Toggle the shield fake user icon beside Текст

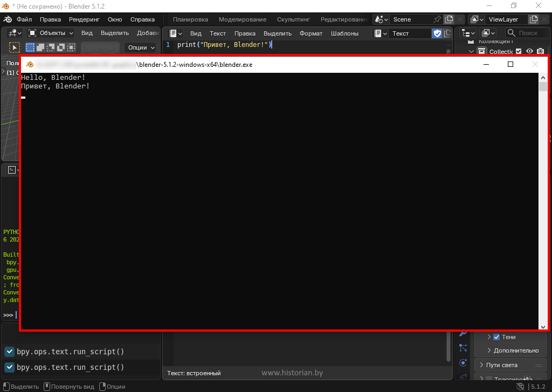437,33
